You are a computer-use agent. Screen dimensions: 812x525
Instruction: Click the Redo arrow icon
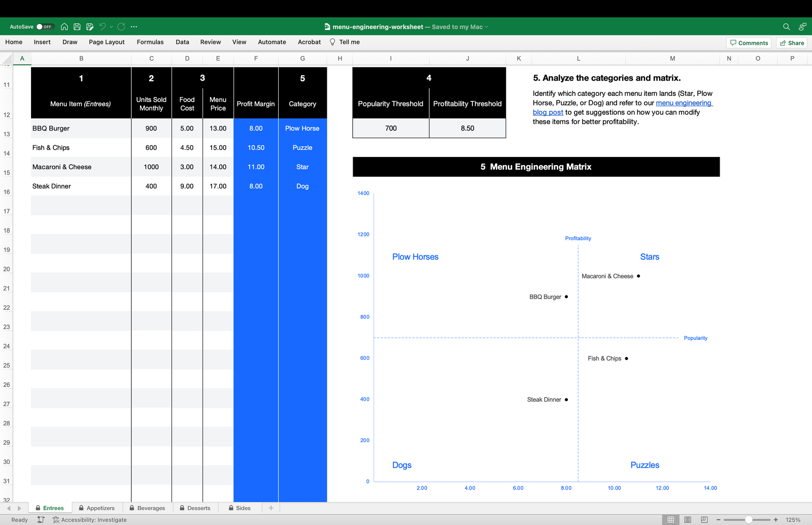coord(121,27)
